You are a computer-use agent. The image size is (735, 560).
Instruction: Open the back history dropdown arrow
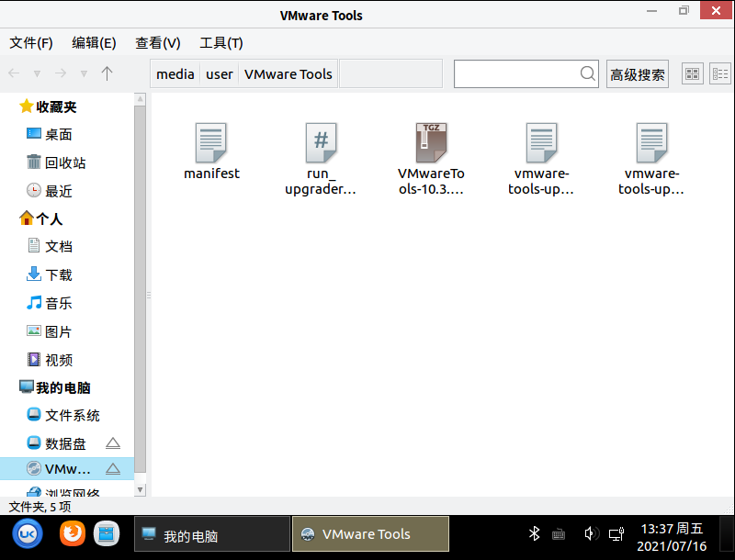(37, 73)
